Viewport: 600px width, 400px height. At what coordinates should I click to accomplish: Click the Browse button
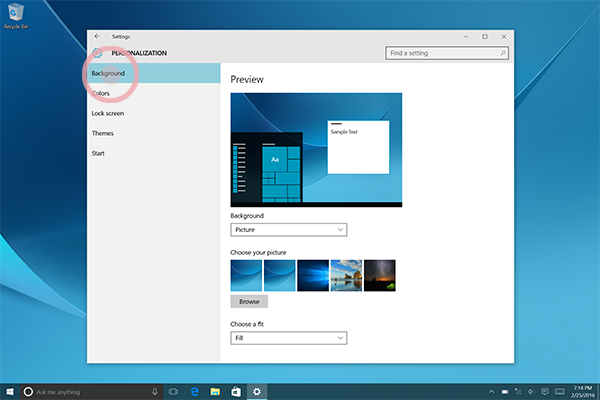coord(249,302)
